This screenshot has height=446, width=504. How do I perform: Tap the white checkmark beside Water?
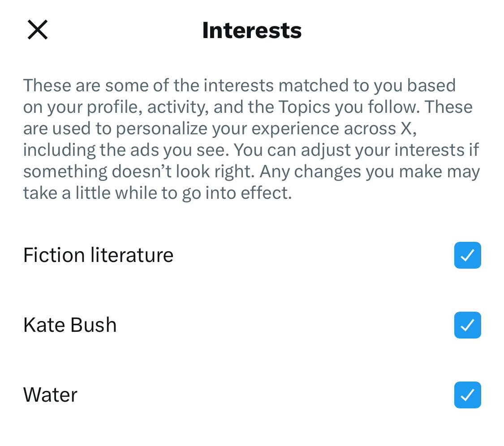(x=467, y=395)
